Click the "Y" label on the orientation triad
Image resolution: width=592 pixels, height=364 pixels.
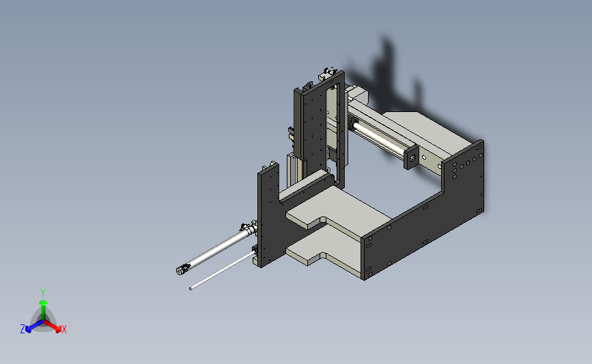(43, 293)
